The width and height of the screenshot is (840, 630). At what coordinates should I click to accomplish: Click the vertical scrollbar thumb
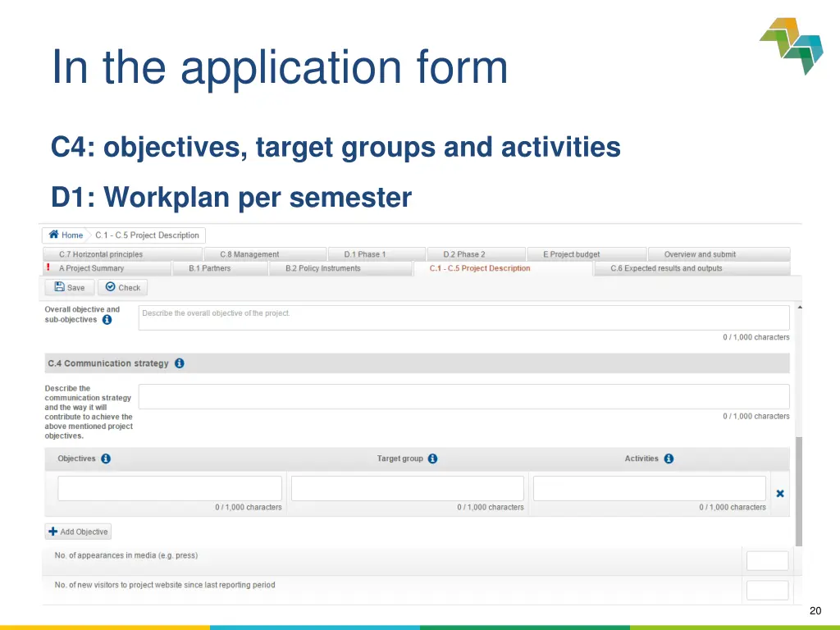click(799, 491)
